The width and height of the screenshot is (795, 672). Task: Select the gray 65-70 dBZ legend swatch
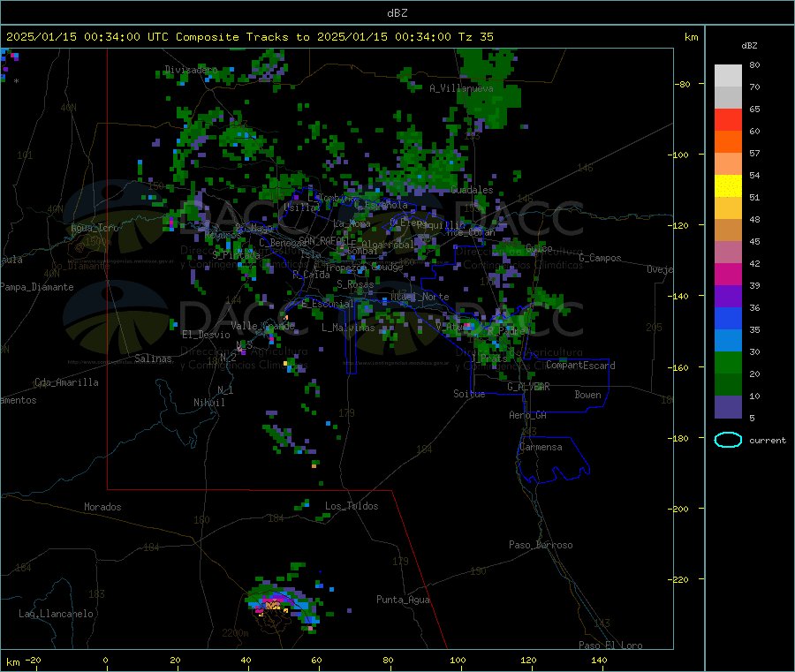728,98
